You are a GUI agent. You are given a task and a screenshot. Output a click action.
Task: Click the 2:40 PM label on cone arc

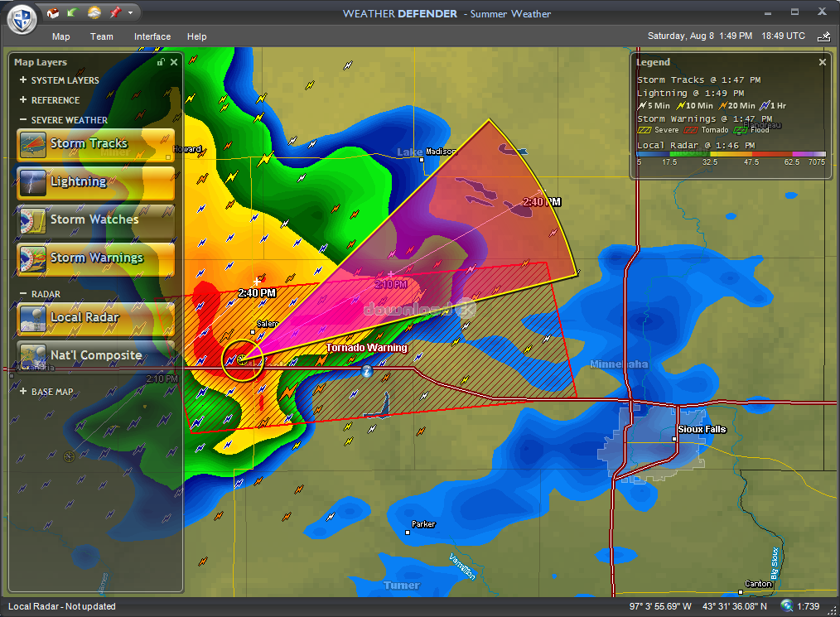542,202
